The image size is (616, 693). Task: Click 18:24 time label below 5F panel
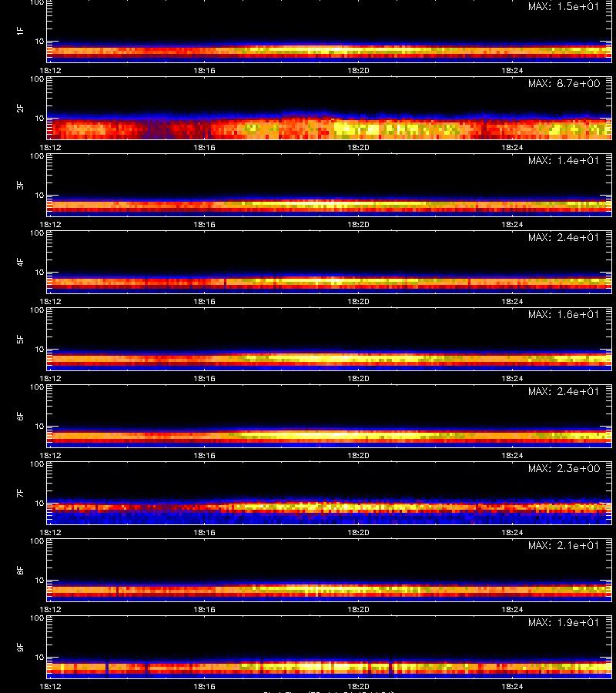click(512, 378)
